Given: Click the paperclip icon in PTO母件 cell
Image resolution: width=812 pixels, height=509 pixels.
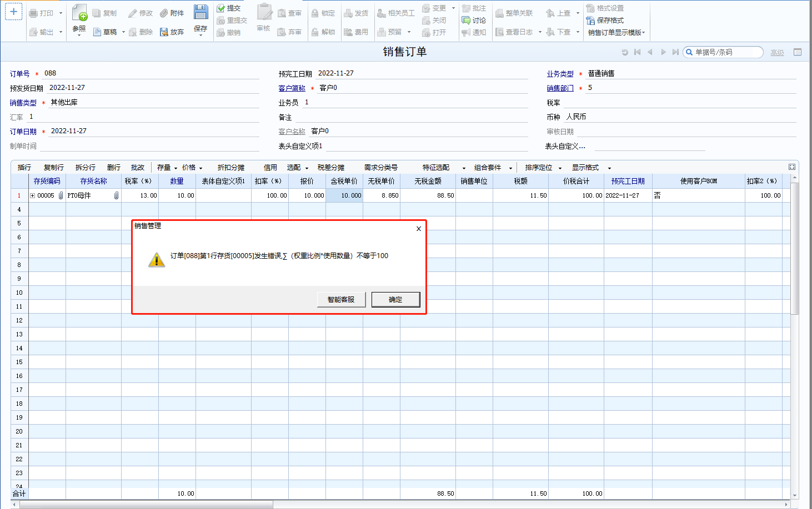Looking at the screenshot, I should [116, 195].
